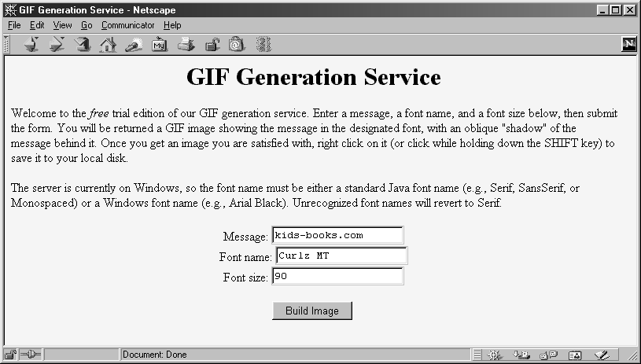The image size is (641, 364).
Task: Open the Go menu
Action: tap(87, 25)
